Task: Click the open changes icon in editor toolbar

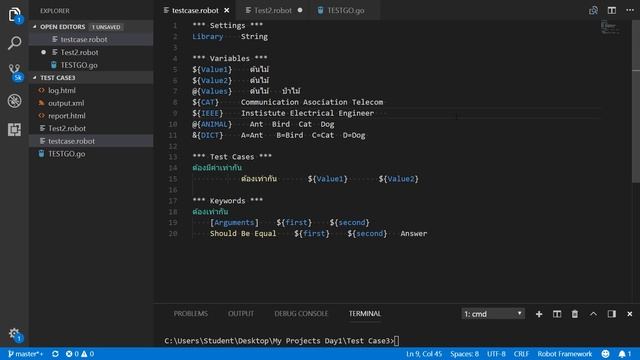Action: [x=593, y=11]
